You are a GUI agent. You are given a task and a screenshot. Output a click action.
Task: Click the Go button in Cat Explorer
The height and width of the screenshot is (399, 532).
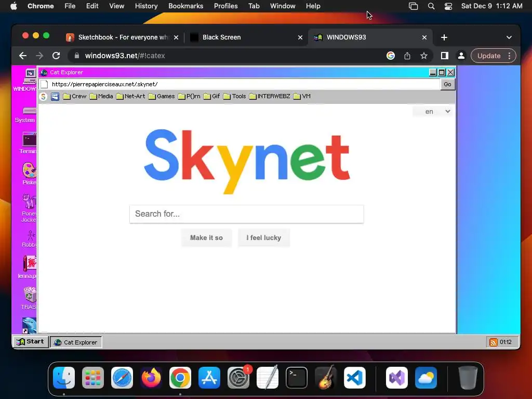(x=447, y=84)
